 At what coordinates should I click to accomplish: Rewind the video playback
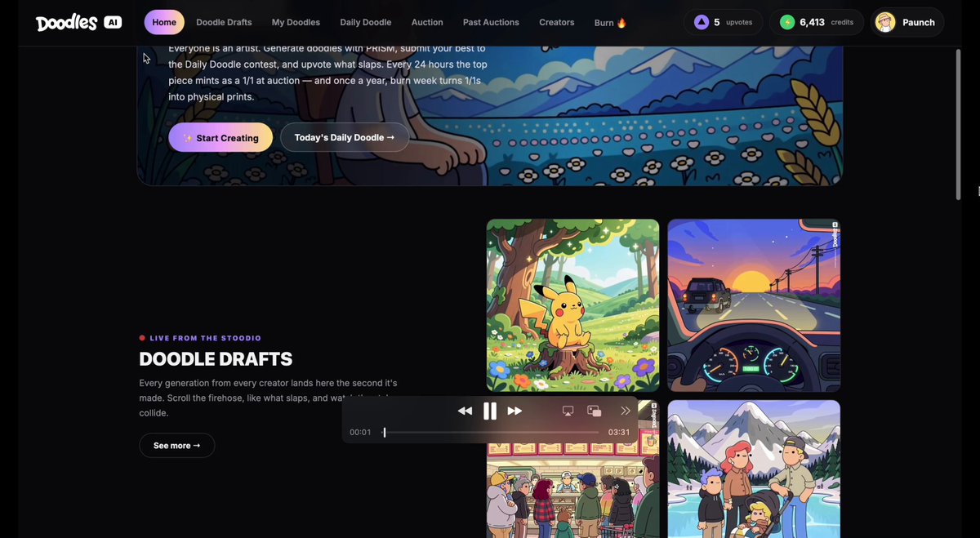(x=465, y=411)
